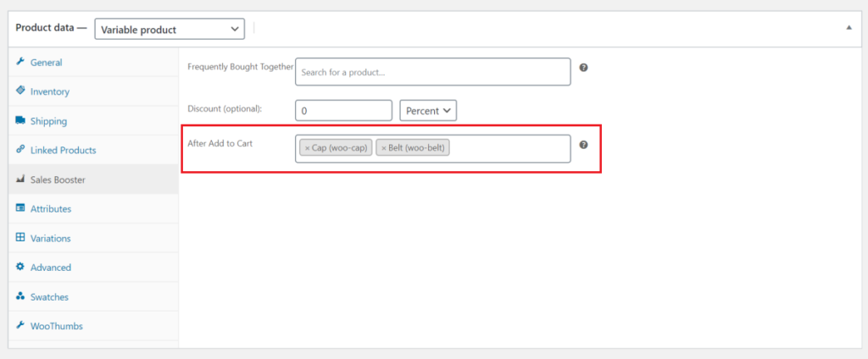Go to the Swatches tab

pos(93,297)
